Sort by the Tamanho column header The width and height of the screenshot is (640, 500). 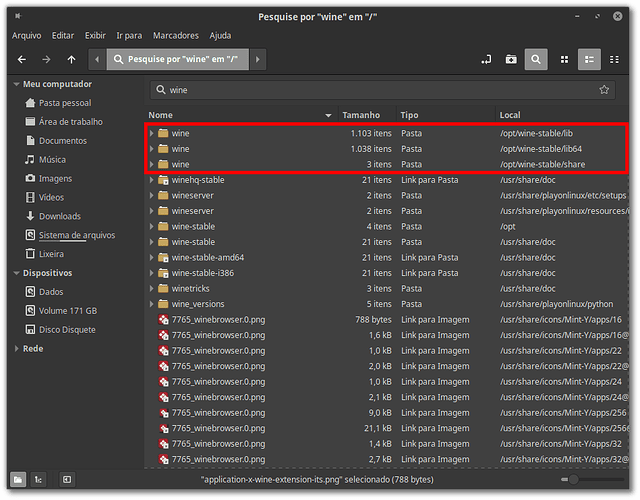(x=362, y=115)
